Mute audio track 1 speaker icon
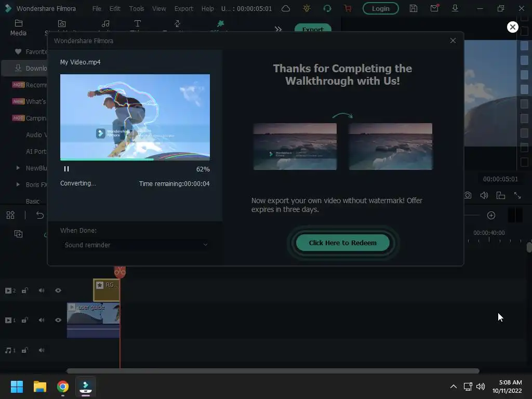Screen dimensions: 532x399 [42, 350]
